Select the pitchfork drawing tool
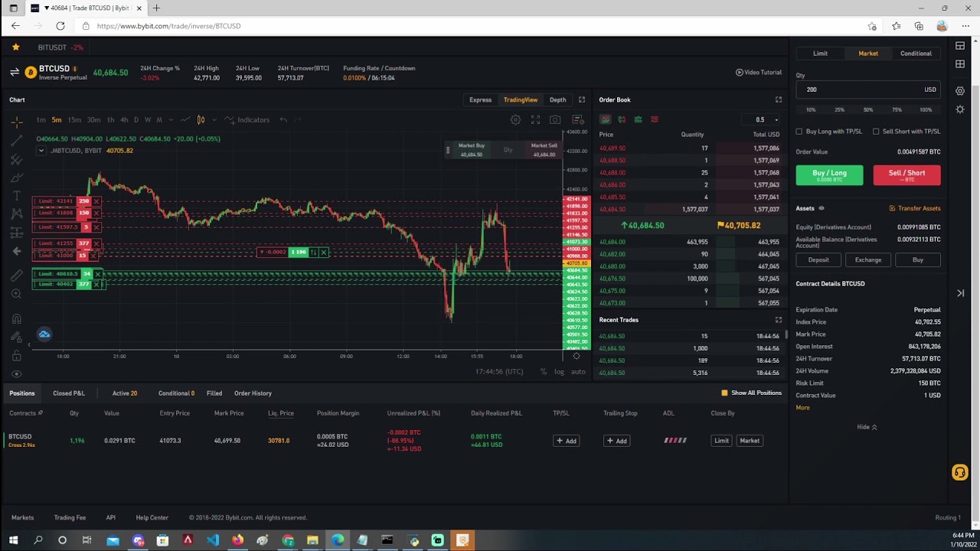This screenshot has height=551, width=980. coord(17,159)
